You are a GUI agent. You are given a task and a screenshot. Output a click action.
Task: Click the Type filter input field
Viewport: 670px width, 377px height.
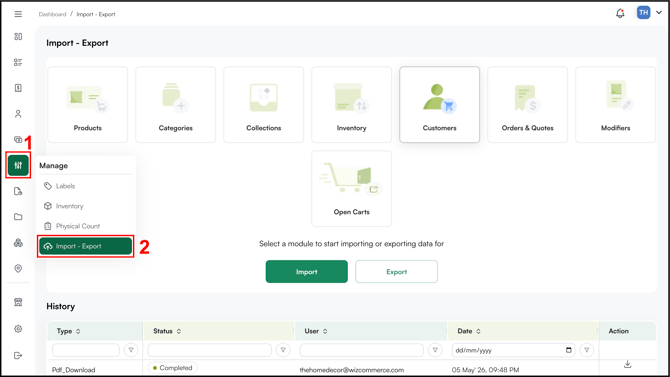click(x=86, y=350)
